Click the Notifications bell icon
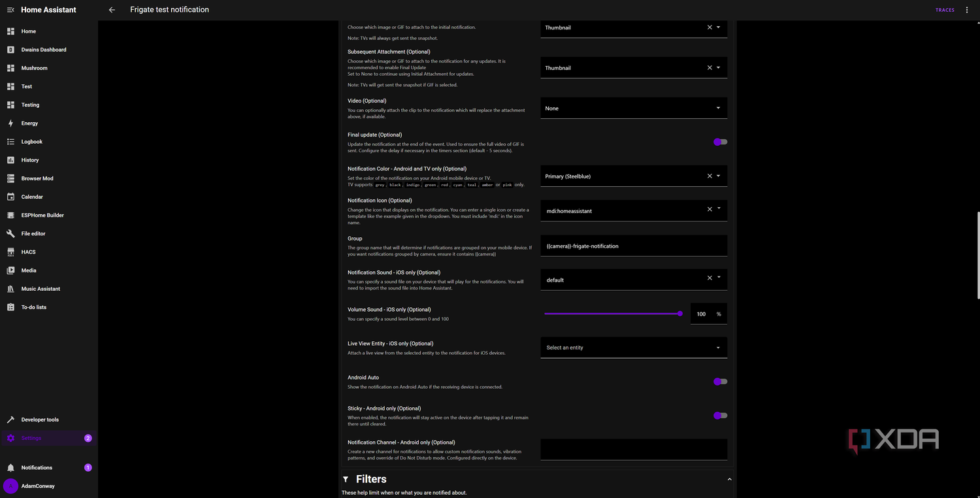Screen dimensions: 980x498 pyautogui.click(x=10, y=468)
